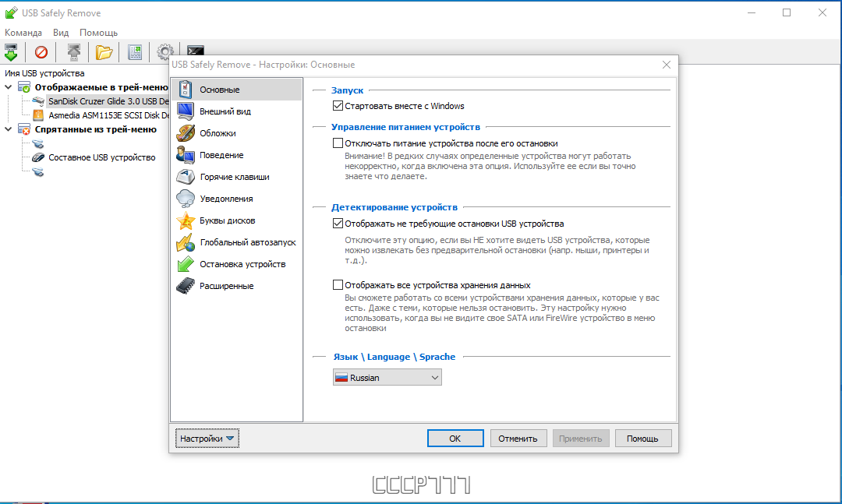The height and width of the screenshot is (504, 842).
Task: Click the Составное USB устройство mouse icon
Action: click(x=38, y=157)
